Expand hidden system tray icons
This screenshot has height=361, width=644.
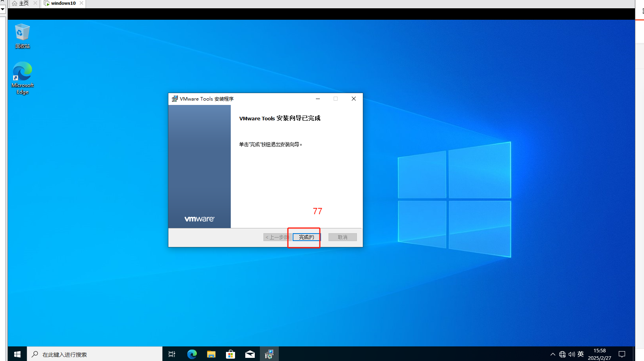[553, 354]
